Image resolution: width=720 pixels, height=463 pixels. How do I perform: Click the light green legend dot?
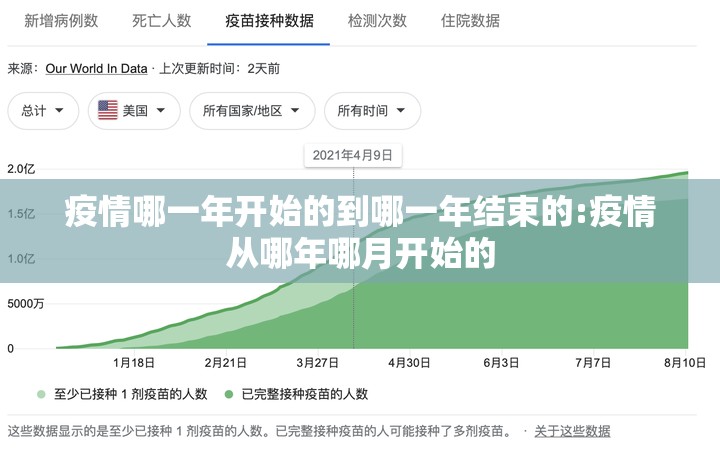41,394
